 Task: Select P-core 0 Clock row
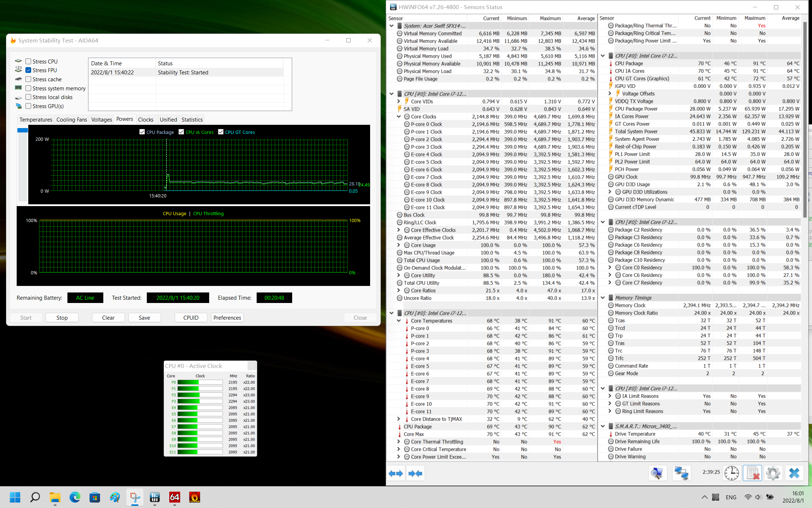(492, 124)
